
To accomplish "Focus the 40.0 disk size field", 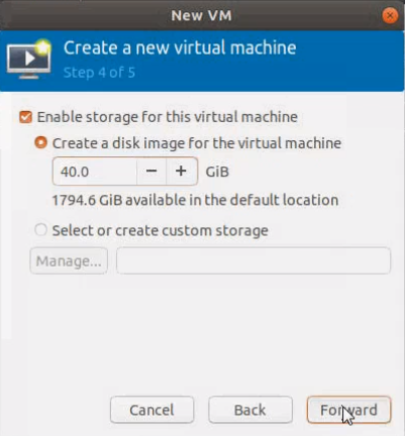I will click(94, 171).
